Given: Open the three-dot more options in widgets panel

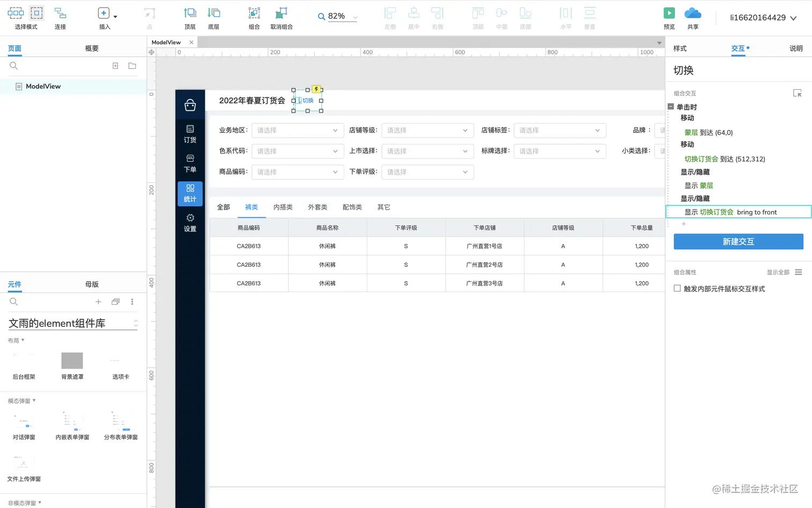Looking at the screenshot, I should [132, 302].
